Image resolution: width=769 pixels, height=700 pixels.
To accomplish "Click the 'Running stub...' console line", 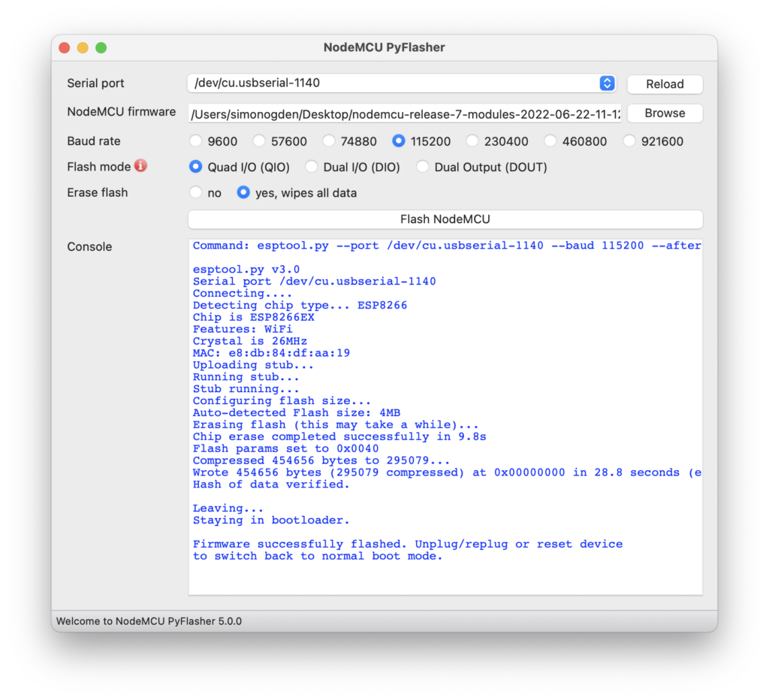I will [x=246, y=377].
